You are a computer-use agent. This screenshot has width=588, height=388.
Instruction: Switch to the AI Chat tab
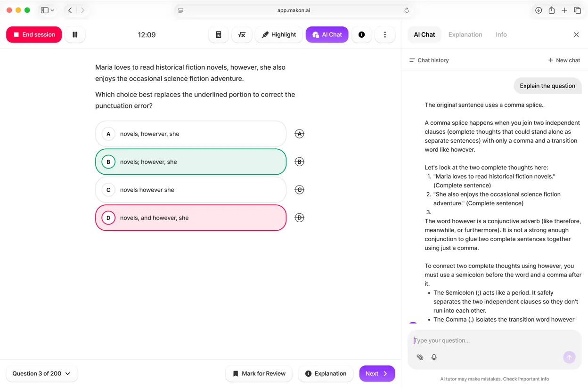[425, 34]
